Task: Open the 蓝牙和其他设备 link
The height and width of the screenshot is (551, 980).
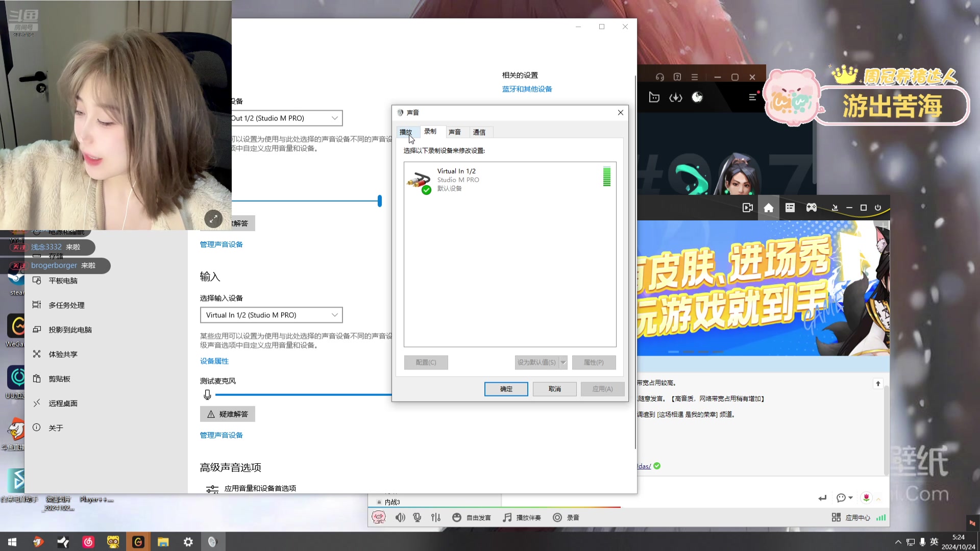Action: [x=527, y=89]
